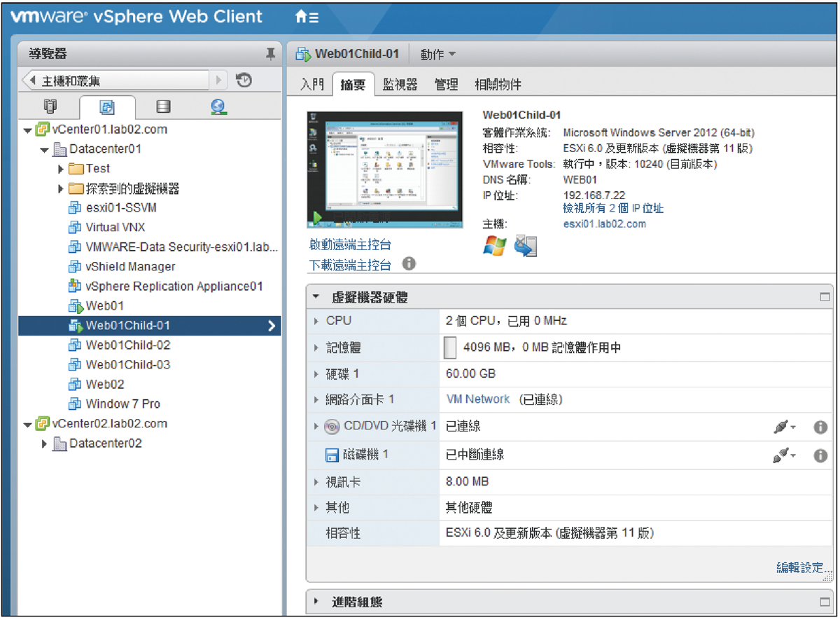
Task: Collapse the 虛擬機器硬體 panel
Action: pyautogui.click(x=316, y=297)
